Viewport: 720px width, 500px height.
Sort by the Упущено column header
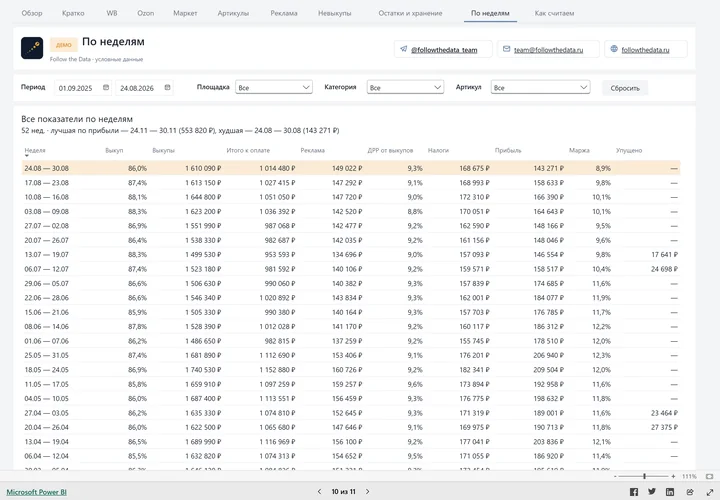click(x=629, y=151)
